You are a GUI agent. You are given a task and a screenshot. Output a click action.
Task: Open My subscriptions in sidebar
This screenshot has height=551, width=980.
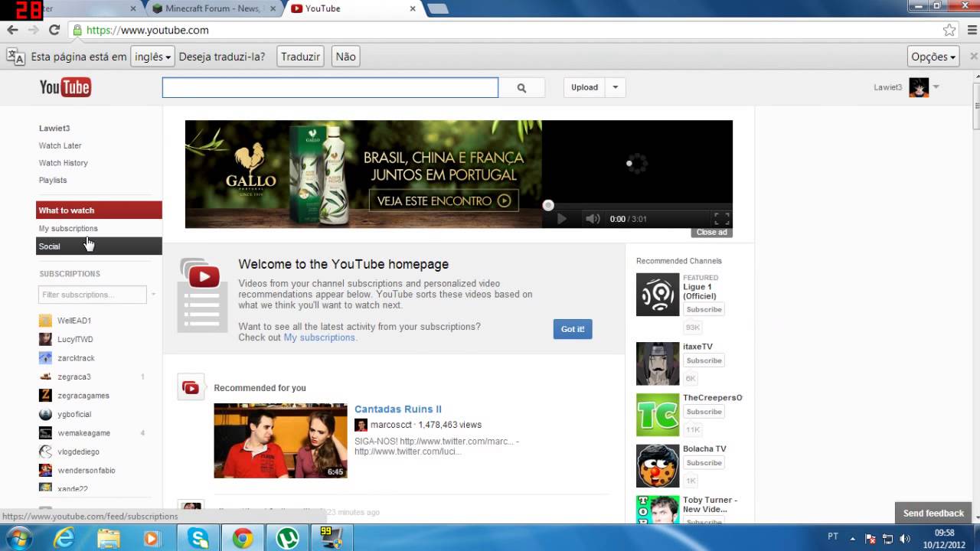(68, 228)
